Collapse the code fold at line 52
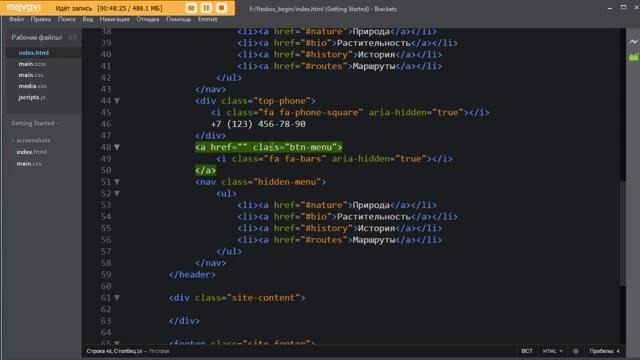640x360 pixels. pos(117,193)
